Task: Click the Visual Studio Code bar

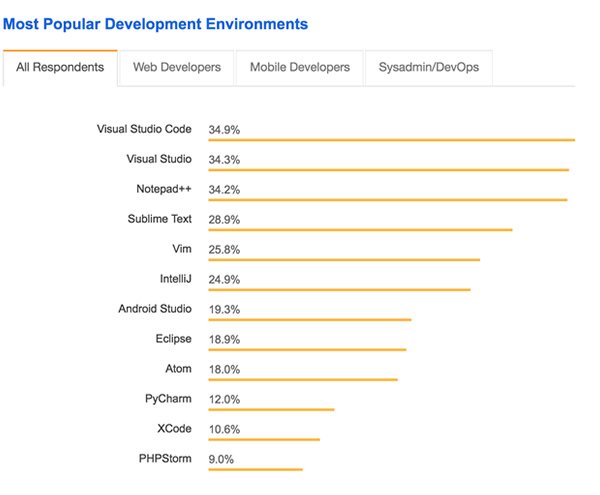Action: click(x=391, y=140)
